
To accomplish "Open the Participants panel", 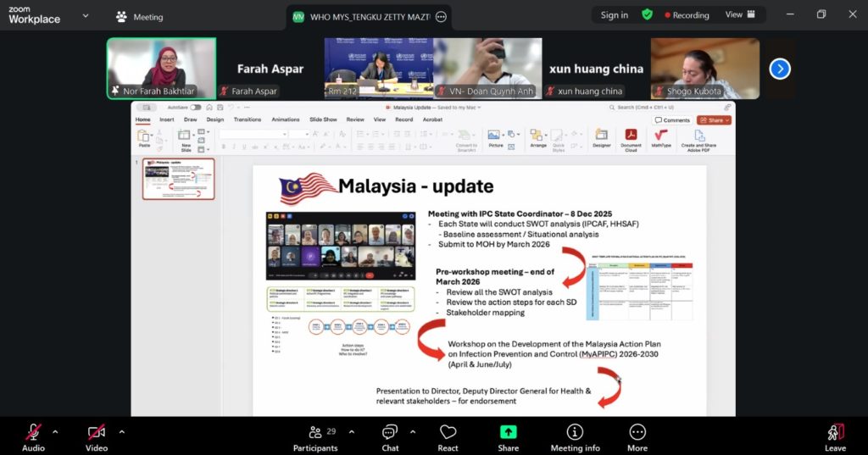I will point(315,436).
